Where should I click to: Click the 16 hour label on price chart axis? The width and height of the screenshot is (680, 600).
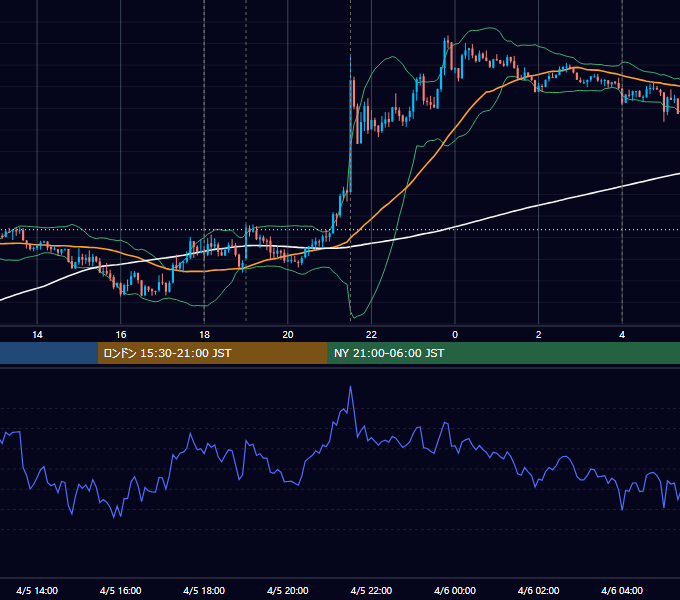121,335
